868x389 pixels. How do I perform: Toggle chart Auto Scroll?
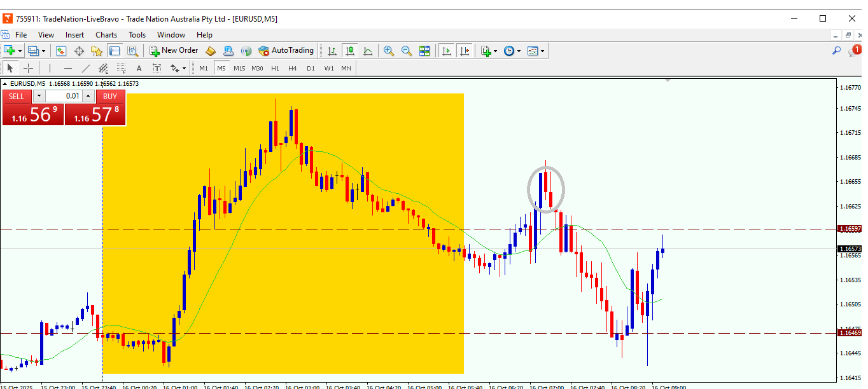pos(447,51)
